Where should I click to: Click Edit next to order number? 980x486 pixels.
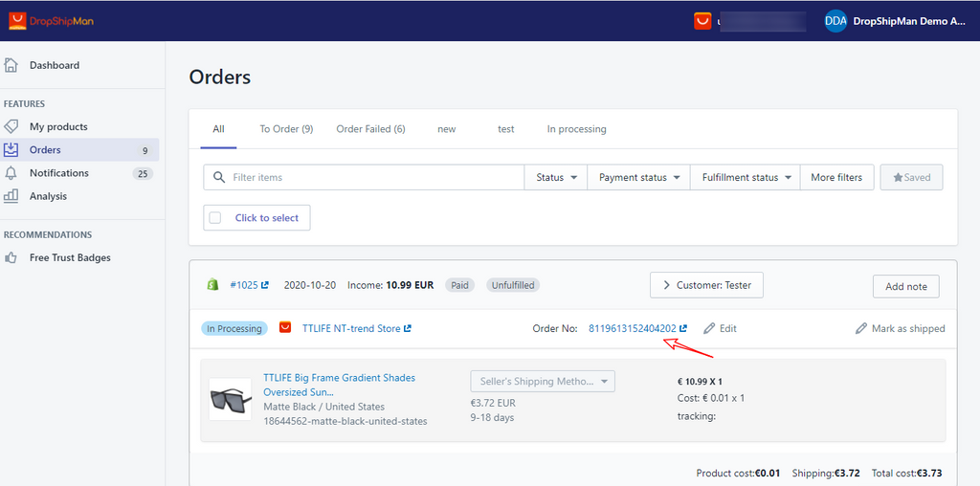[727, 328]
